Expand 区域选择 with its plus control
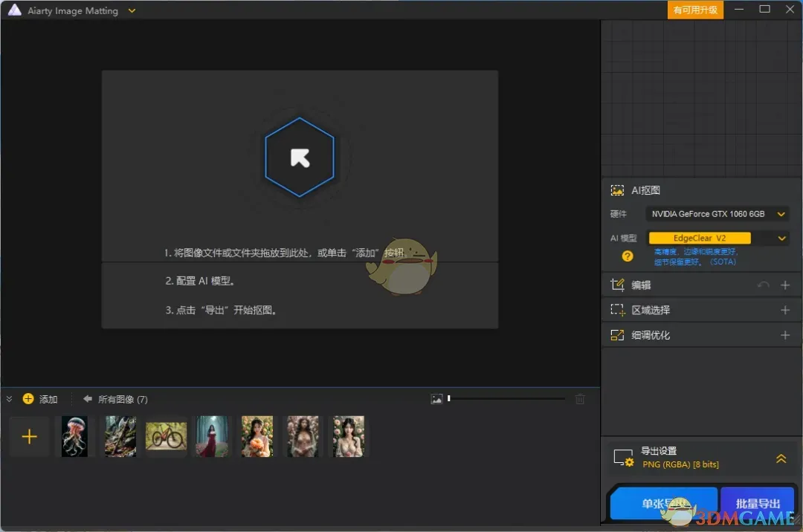 [786, 310]
